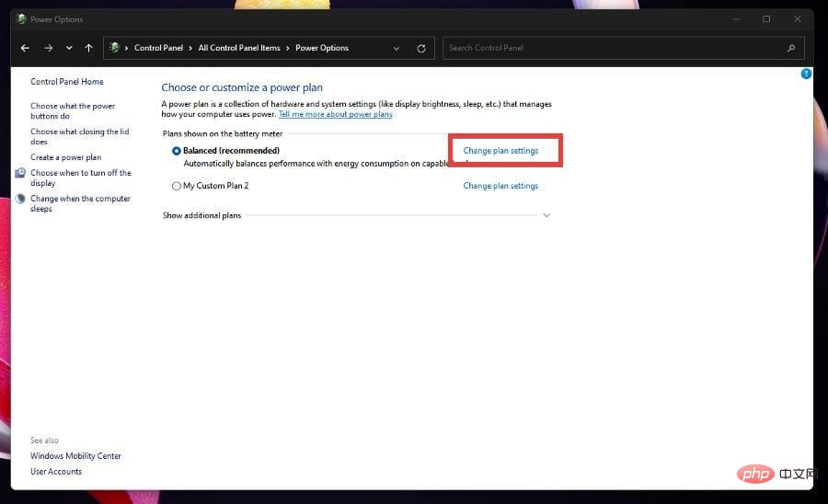The width and height of the screenshot is (828, 504).
Task: Select Balanced (recommended) radio button
Action: tap(177, 151)
